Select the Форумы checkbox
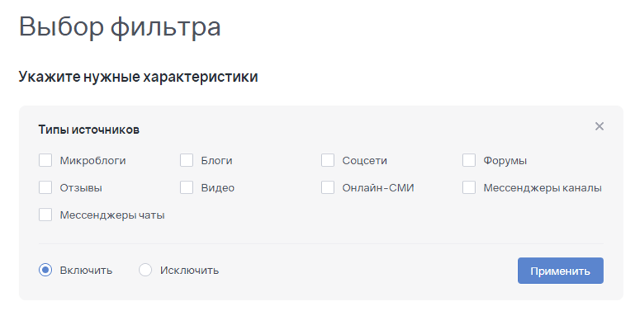 coord(469,160)
